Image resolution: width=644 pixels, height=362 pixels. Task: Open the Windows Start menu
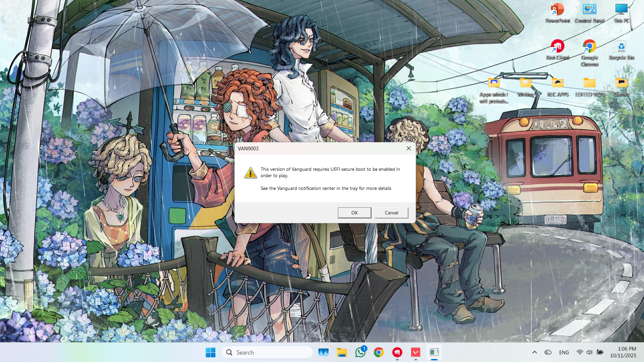pos(210,352)
